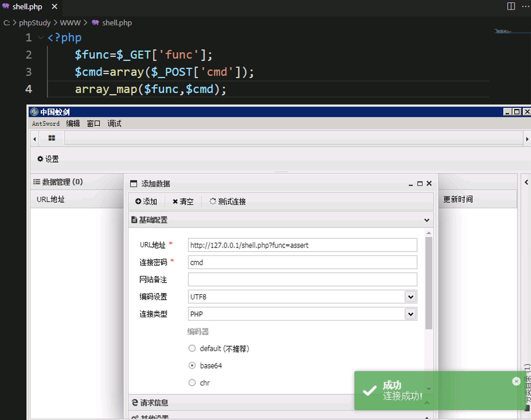Click the 更新时间 column header

458,199
